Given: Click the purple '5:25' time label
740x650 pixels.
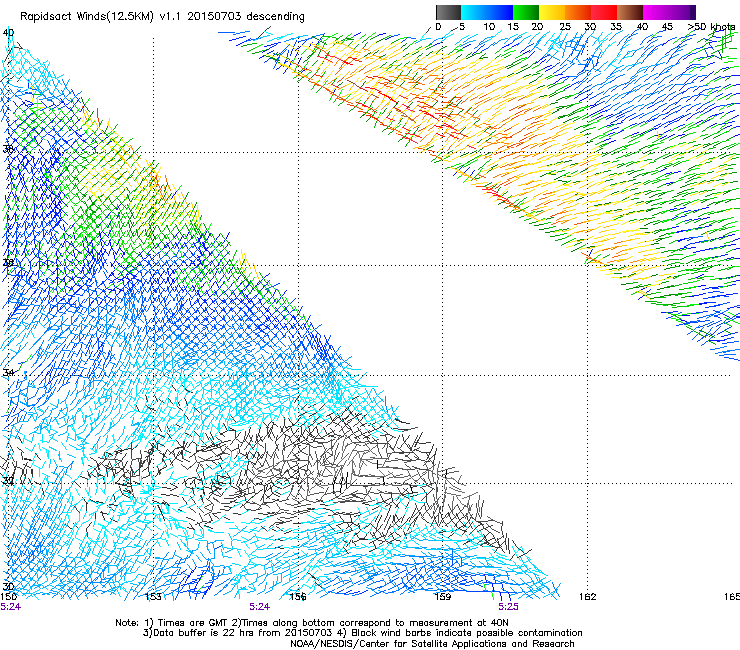Looking at the screenshot, I should (x=508, y=607).
